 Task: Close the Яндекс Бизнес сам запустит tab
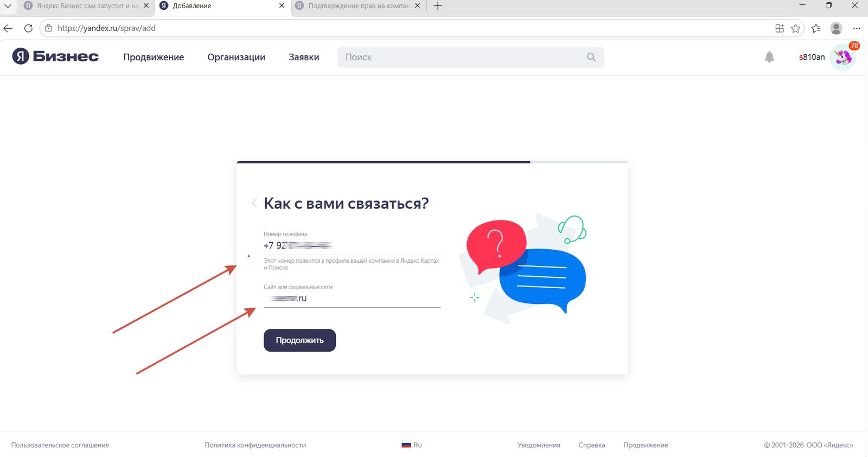146,6
